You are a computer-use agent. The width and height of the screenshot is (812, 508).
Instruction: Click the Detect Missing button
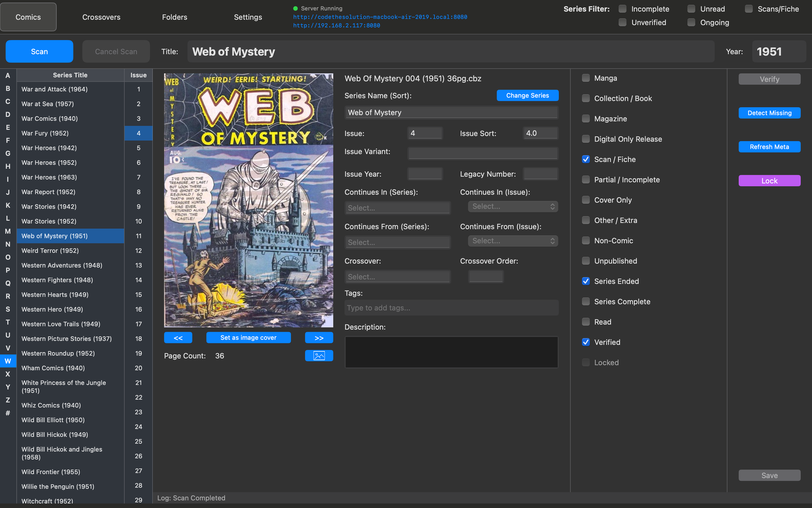(769, 113)
